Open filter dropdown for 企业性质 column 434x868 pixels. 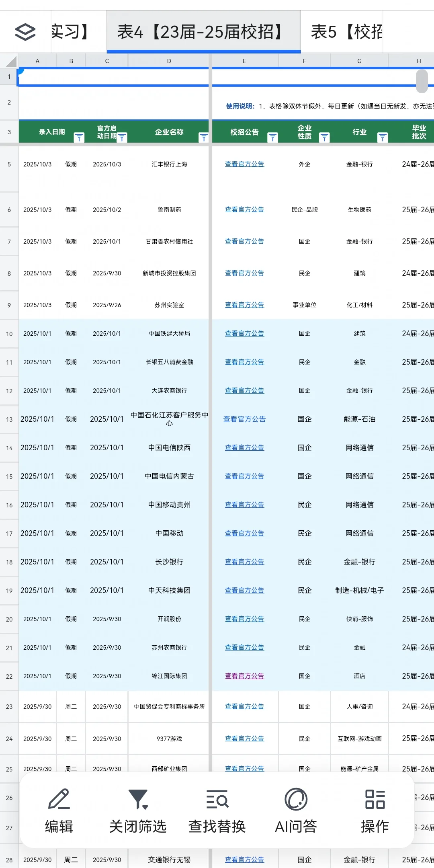pos(324,137)
